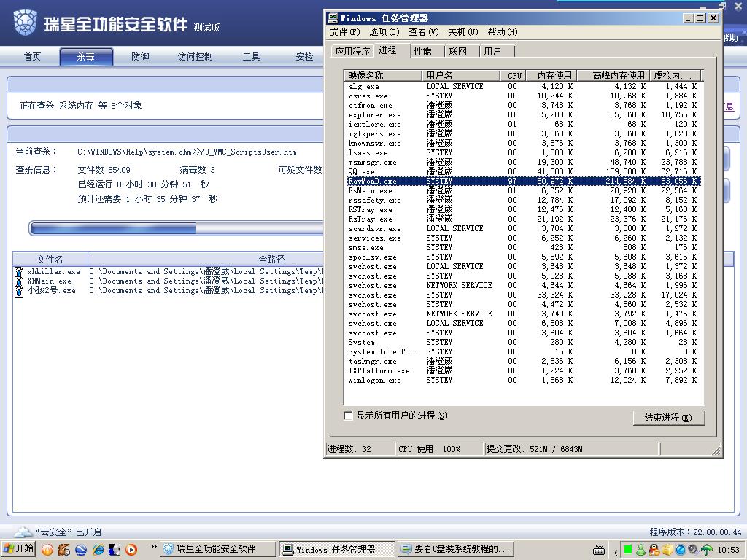Image resolution: width=747 pixels, height=560 pixels.
Task: Open the 查看(V) menu in Task Manager
Action: pyautogui.click(x=424, y=32)
